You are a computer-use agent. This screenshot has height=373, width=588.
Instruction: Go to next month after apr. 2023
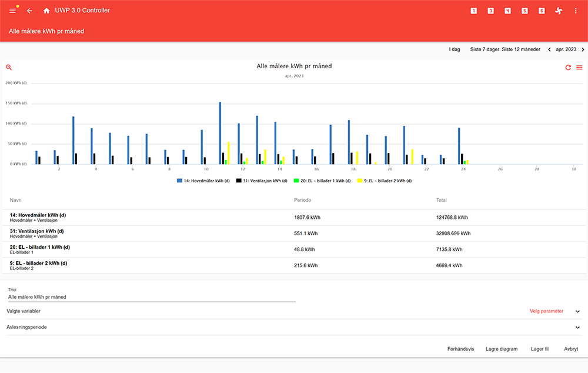pos(583,50)
